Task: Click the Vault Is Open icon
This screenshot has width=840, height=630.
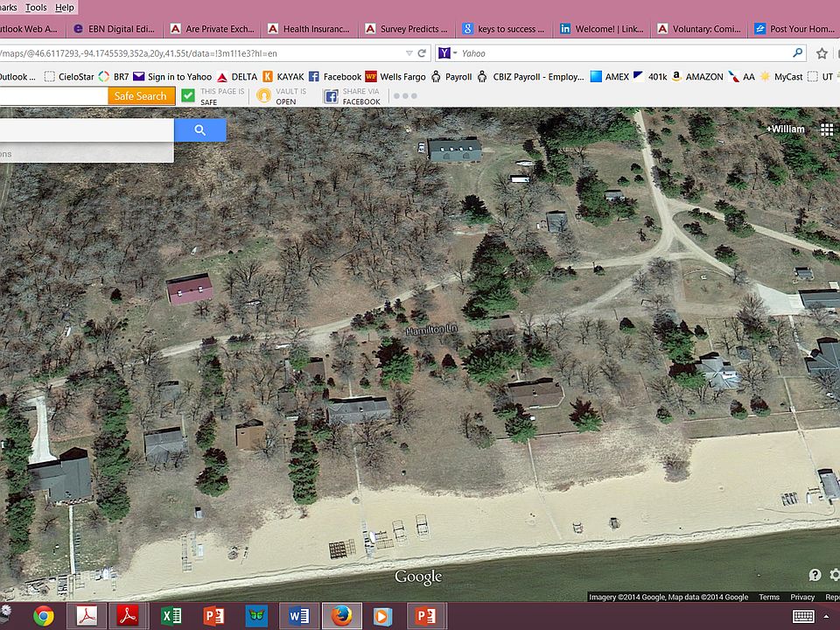Action: coord(263,96)
